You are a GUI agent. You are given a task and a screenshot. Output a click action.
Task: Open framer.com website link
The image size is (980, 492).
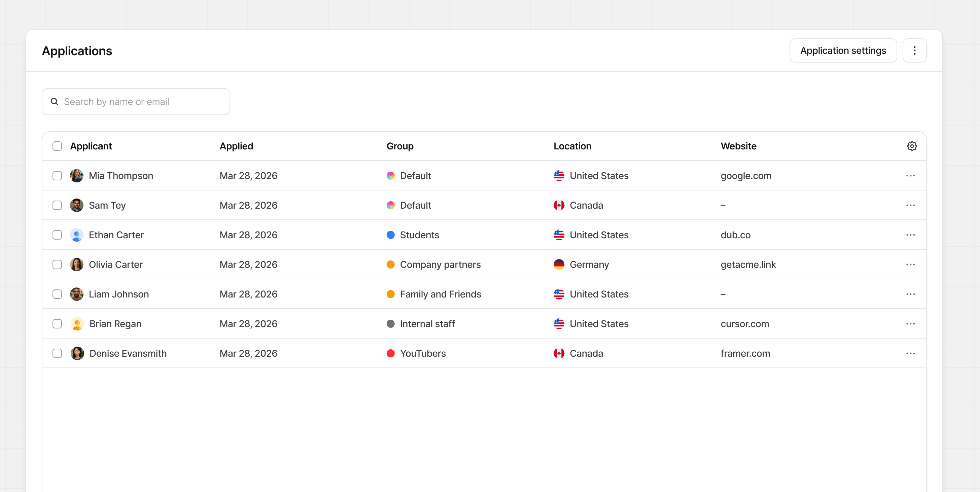(745, 353)
